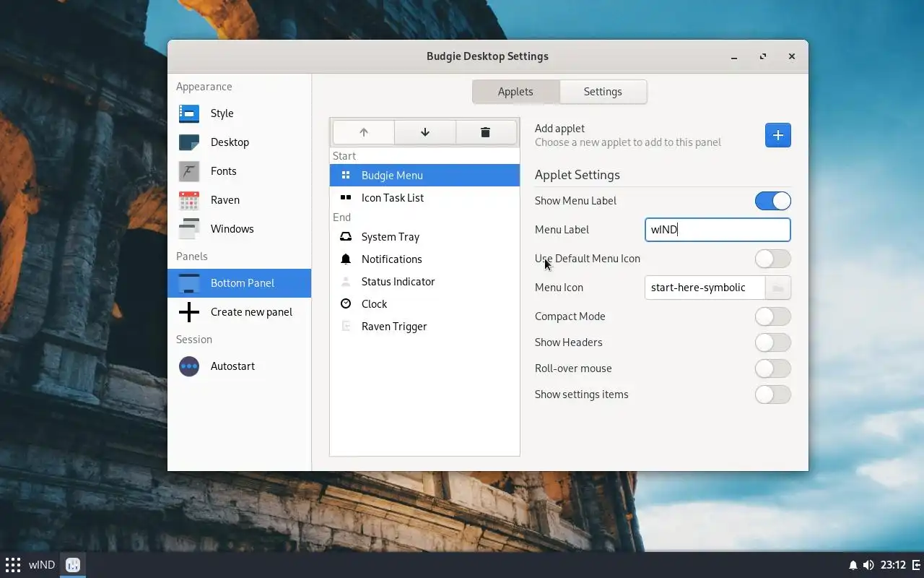Click the blue plus Add applet button
The height and width of the screenshot is (578, 924).
[x=778, y=135]
